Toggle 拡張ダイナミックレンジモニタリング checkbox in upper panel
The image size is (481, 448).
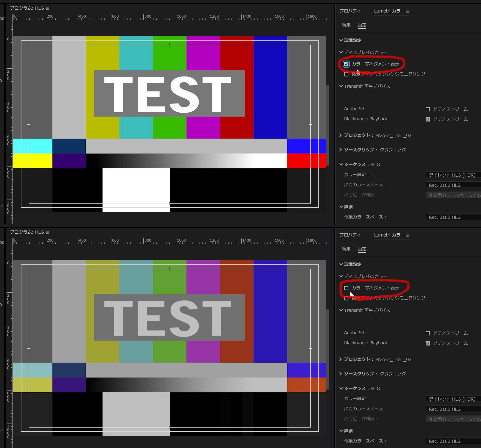tap(346, 74)
